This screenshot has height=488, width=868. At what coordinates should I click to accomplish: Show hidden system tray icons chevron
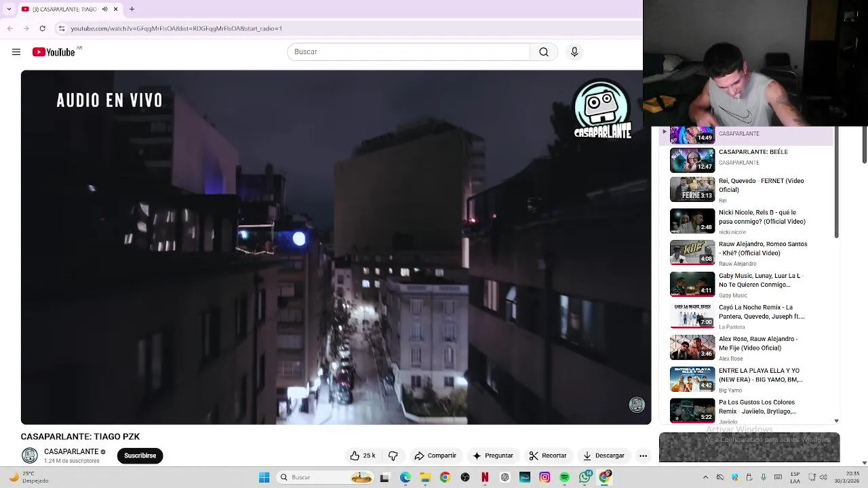[x=705, y=478]
